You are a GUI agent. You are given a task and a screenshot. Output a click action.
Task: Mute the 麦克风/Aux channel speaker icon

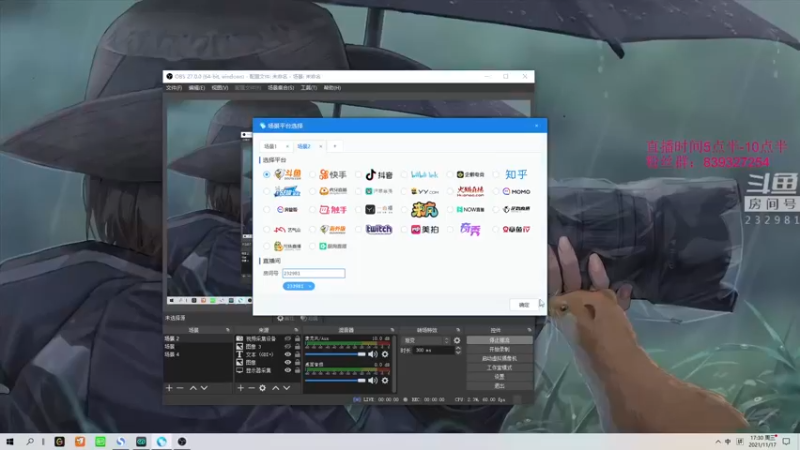[x=373, y=354]
